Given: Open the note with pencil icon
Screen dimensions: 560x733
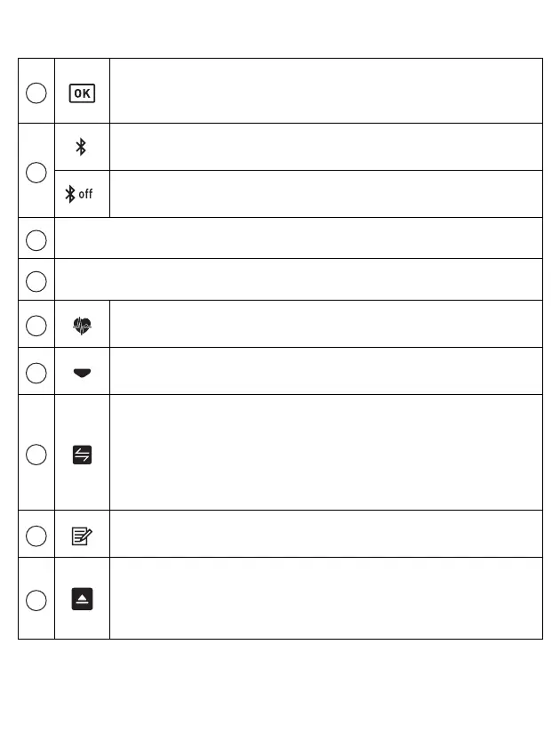Looking at the screenshot, I should [82, 536].
